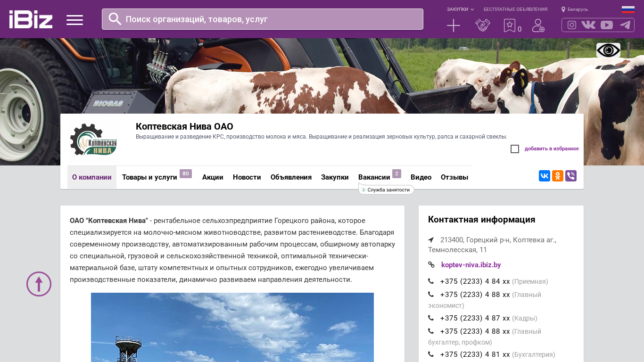Image resolution: width=644 pixels, height=362 pixels.
Task: Click the Беларусь region link
Action: pyautogui.click(x=578, y=9)
